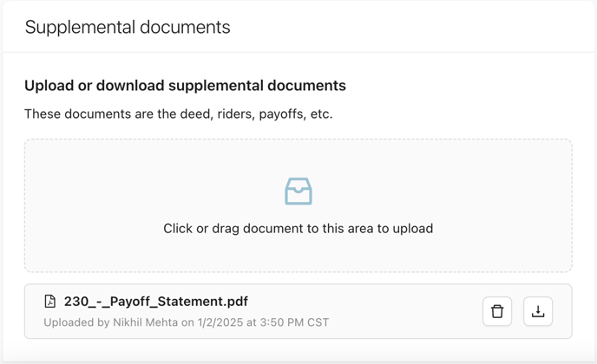The height and width of the screenshot is (364, 597).
Task: Select the uploaded Payoff Statement file row
Action: pos(298,311)
